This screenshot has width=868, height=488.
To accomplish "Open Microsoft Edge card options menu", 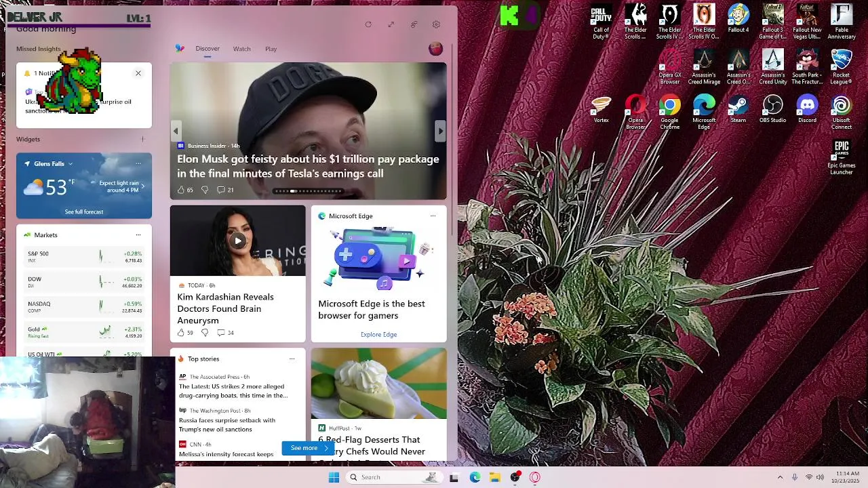I will pyautogui.click(x=433, y=216).
